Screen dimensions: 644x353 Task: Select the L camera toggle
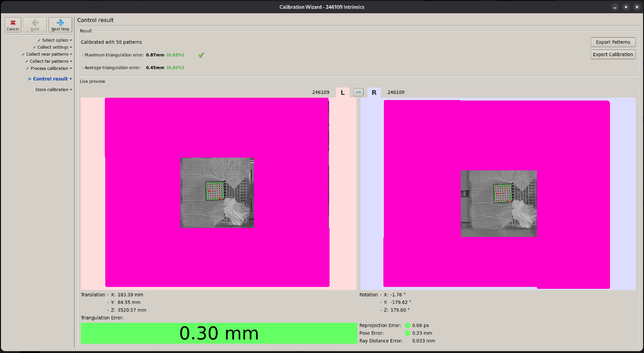point(343,92)
